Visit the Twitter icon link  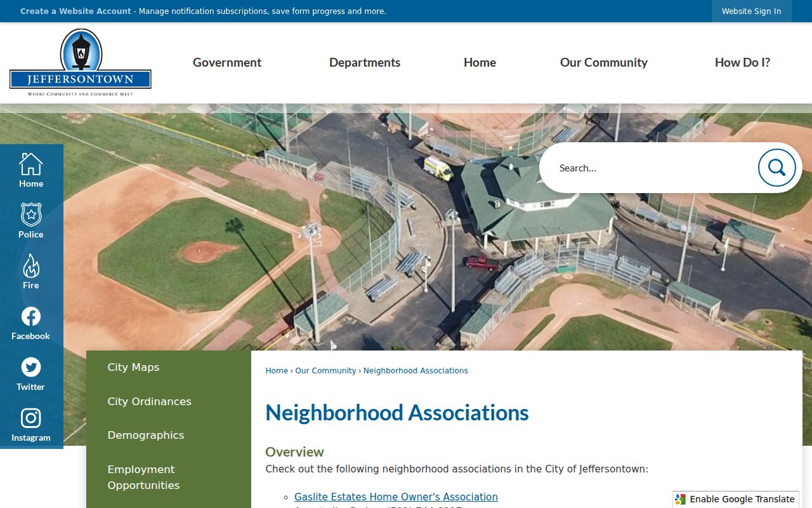[x=31, y=373]
